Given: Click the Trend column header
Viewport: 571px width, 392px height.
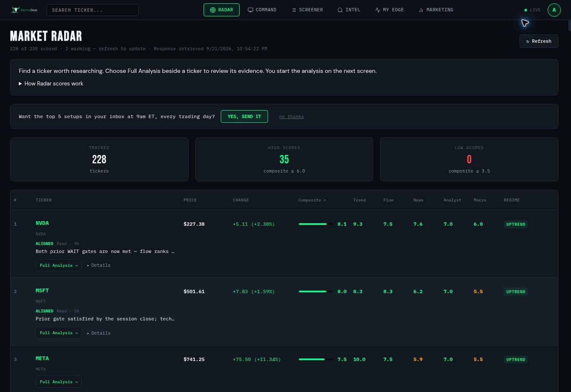Looking at the screenshot, I should tap(359, 200).
